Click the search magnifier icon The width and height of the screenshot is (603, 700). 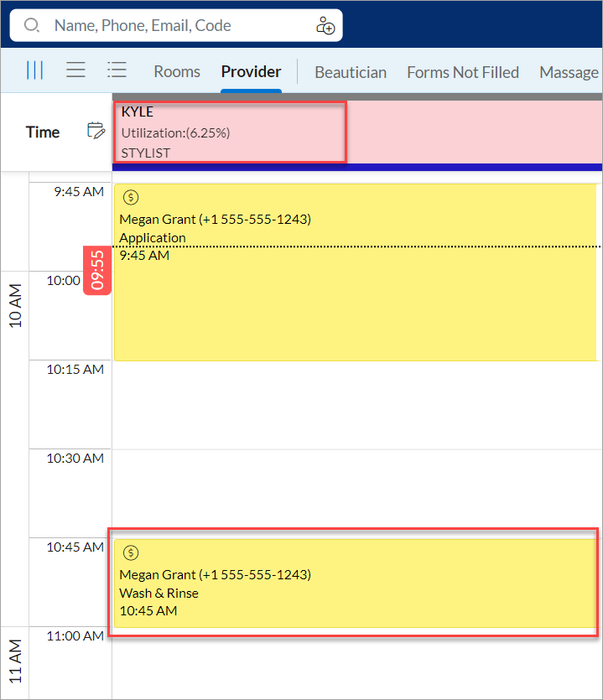[x=32, y=25]
